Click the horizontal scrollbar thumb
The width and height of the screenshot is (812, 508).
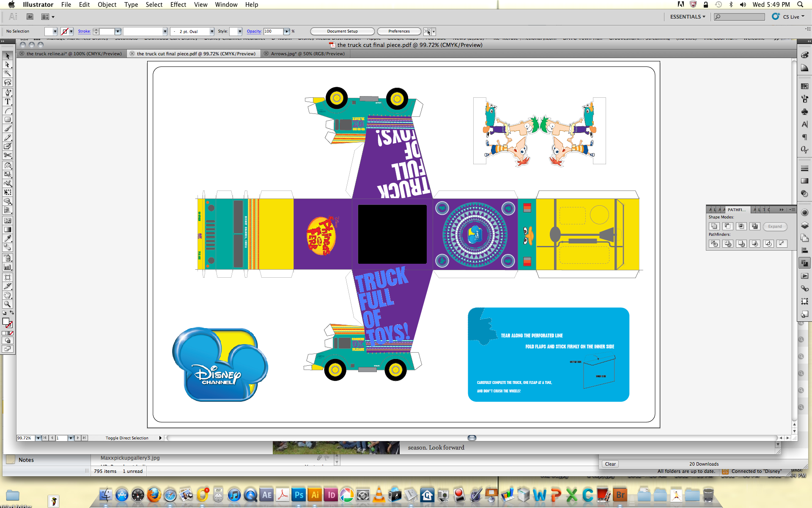[x=472, y=438]
